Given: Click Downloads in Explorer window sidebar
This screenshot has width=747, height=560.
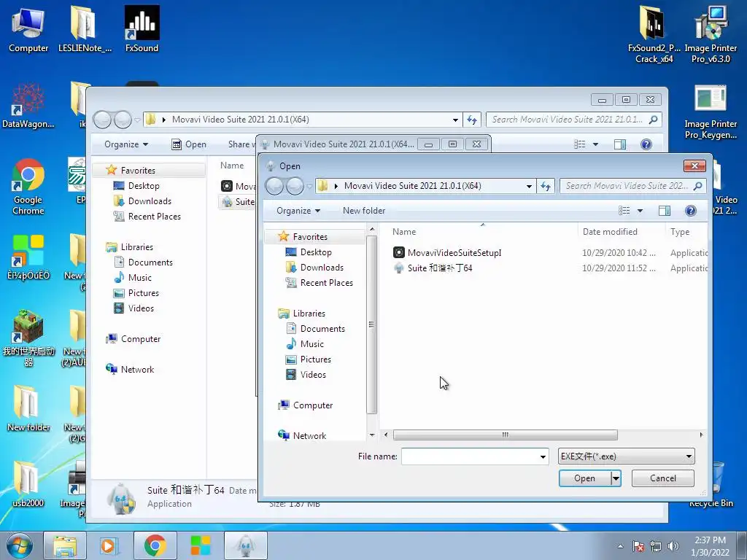Looking at the screenshot, I should [142, 201].
